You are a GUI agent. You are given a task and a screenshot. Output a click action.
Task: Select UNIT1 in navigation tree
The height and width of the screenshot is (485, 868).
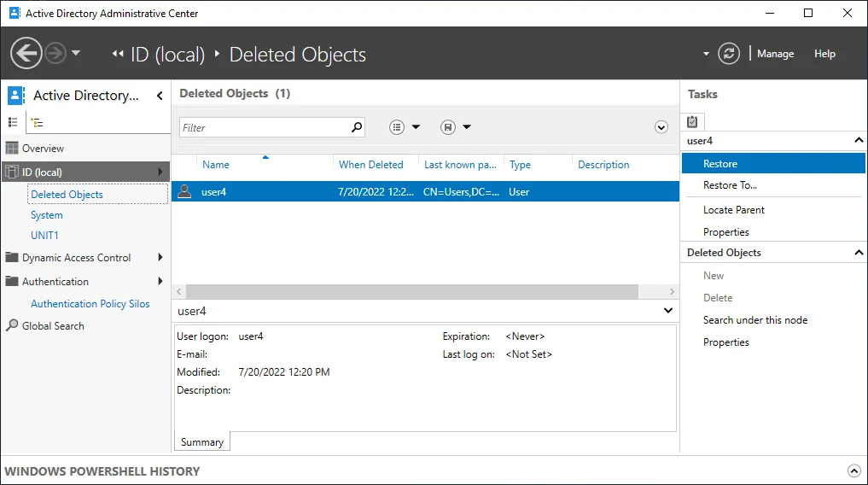(x=44, y=236)
